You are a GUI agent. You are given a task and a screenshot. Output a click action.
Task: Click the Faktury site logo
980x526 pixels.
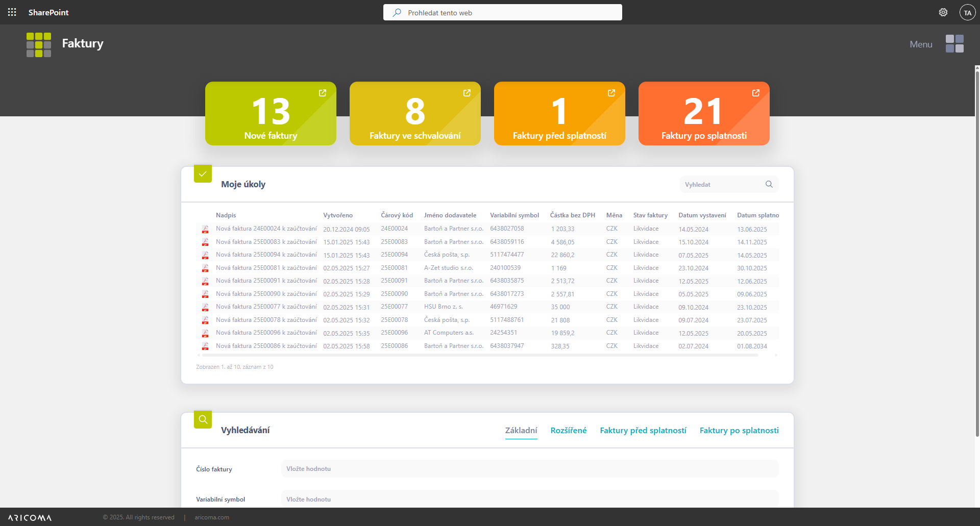(x=39, y=44)
